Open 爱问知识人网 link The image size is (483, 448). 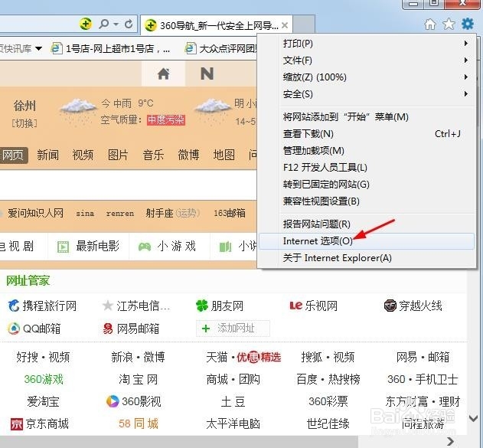coord(35,213)
